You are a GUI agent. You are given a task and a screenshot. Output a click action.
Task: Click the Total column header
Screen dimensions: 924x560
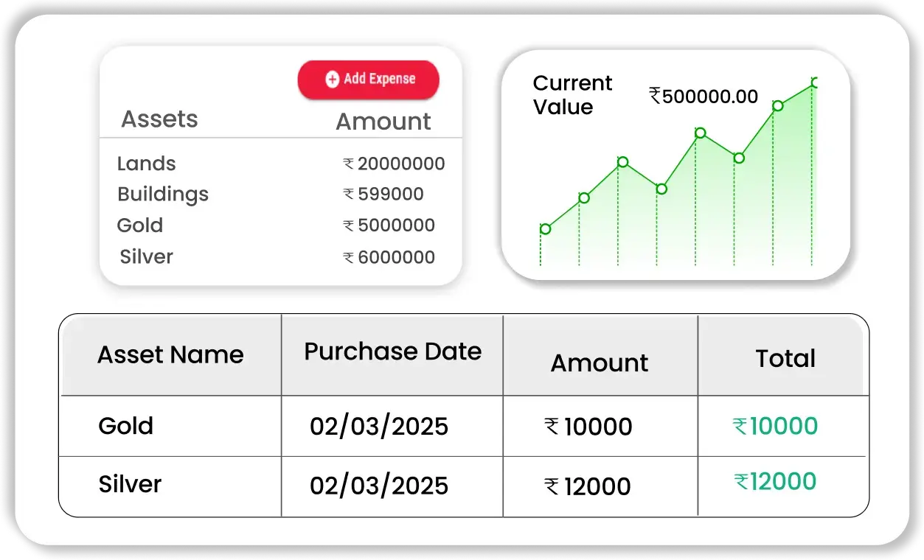[785, 359]
